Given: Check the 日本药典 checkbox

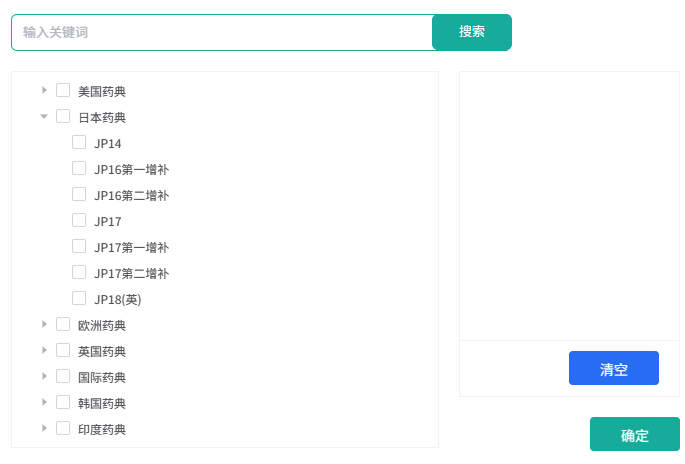Looking at the screenshot, I should coord(63,116).
